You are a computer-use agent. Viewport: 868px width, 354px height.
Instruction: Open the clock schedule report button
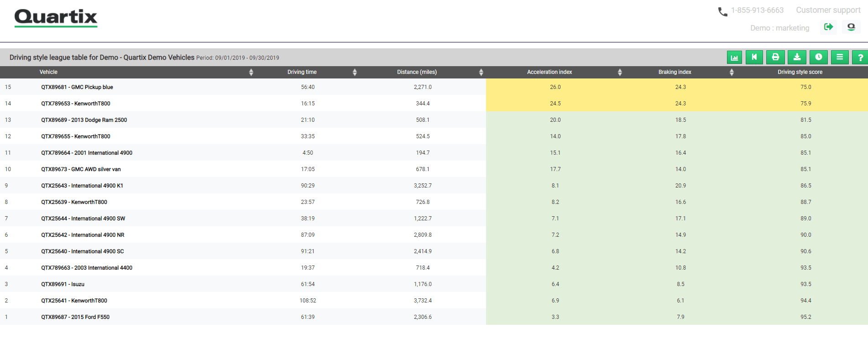point(819,57)
